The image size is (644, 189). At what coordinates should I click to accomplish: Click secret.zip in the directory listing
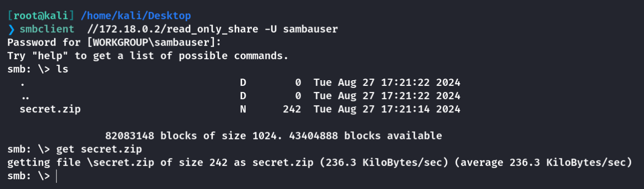click(x=50, y=109)
